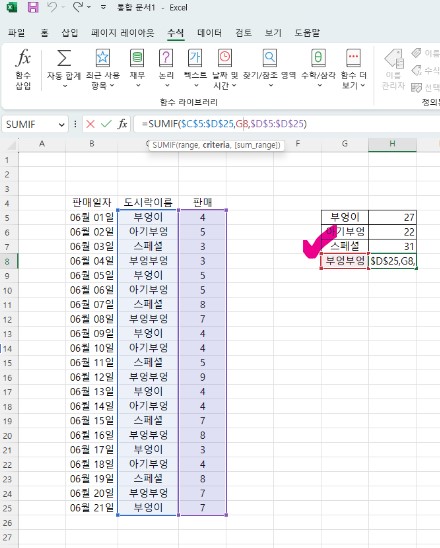Click cell G5 labeled 부엉이
The height and width of the screenshot is (548, 440).
[345, 217]
